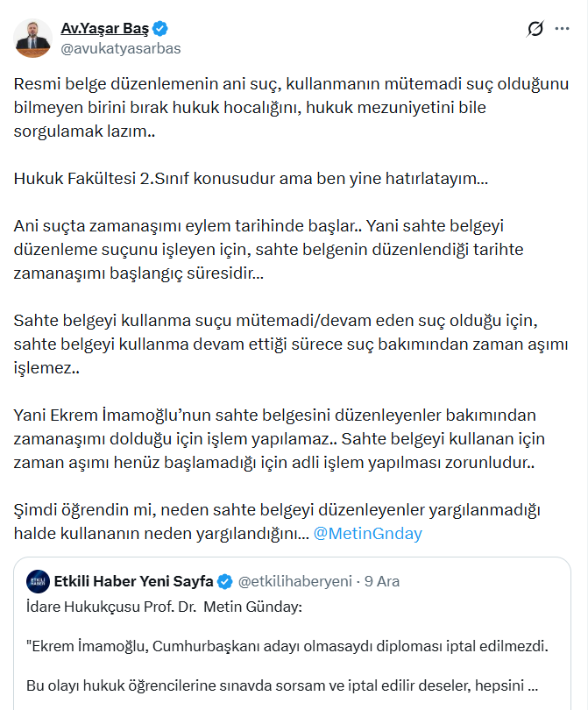Click the paragraph starting "Resmi belge düzenlemenin"
The image size is (588, 710).
pyautogui.click(x=292, y=110)
